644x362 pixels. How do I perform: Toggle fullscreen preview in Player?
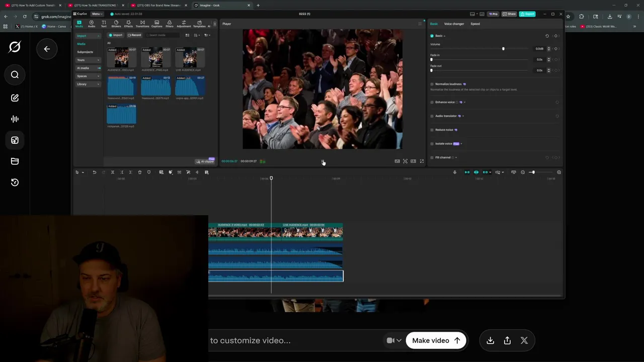422,161
